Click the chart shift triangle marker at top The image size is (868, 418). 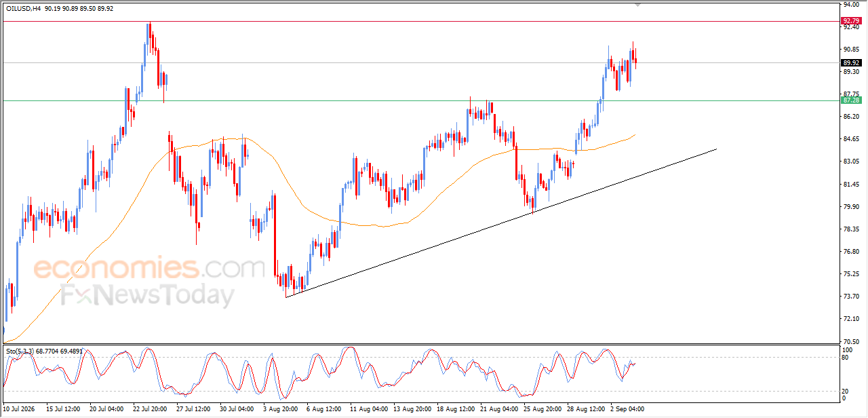point(637,5)
